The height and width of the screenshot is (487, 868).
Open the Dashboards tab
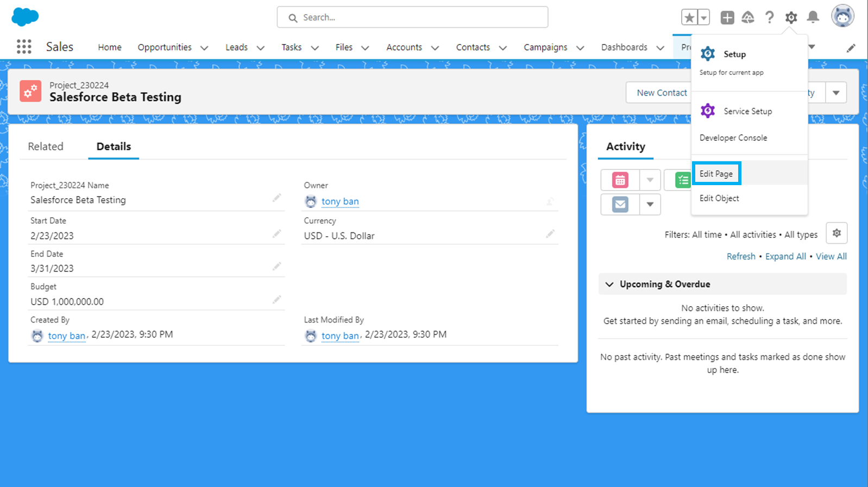tap(624, 47)
